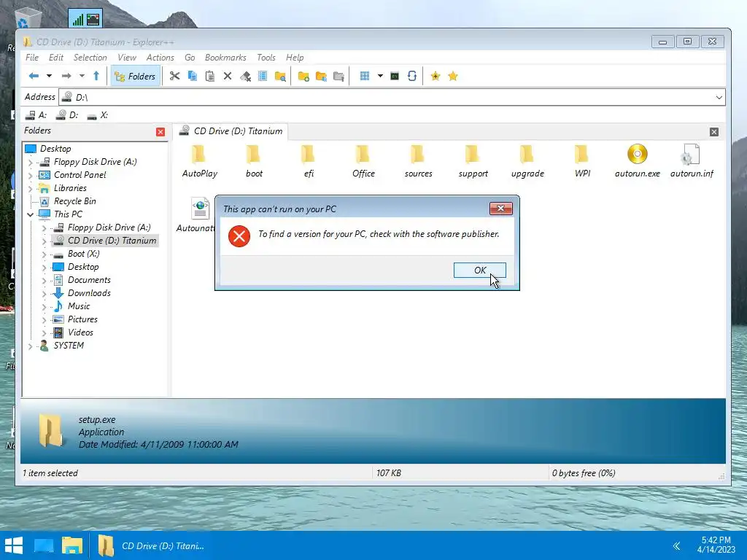Open File Explorer from the taskbar
Screen dimensions: 747x560
pyautogui.click(x=72, y=545)
